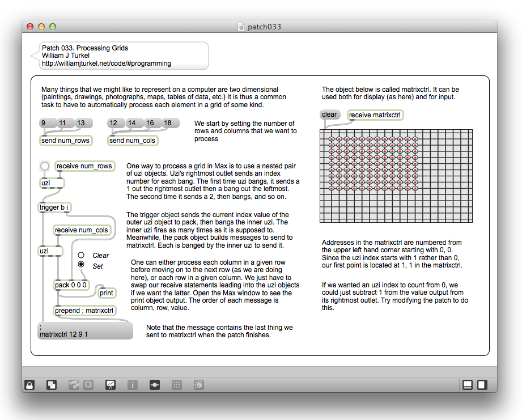Show the bottom panel layout icon

tap(468, 385)
